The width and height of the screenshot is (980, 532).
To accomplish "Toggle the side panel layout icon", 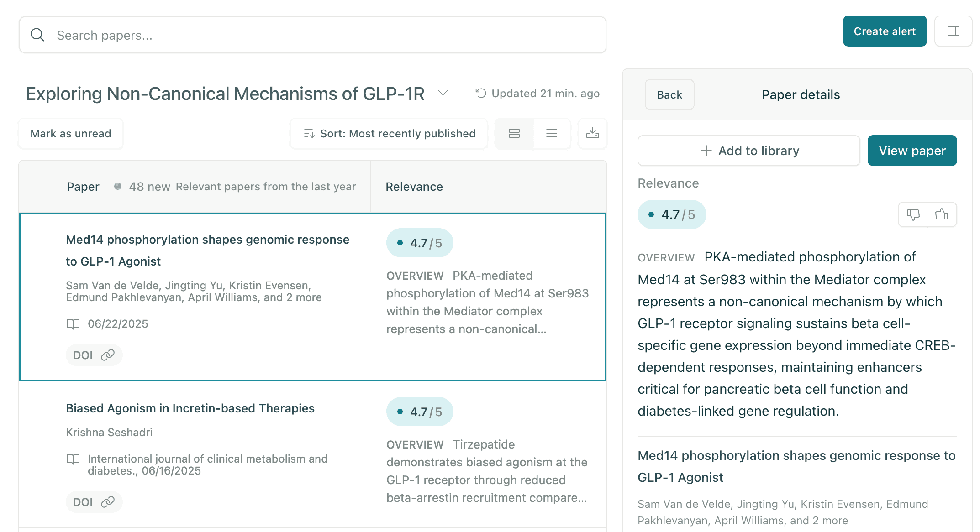I will pos(953,31).
